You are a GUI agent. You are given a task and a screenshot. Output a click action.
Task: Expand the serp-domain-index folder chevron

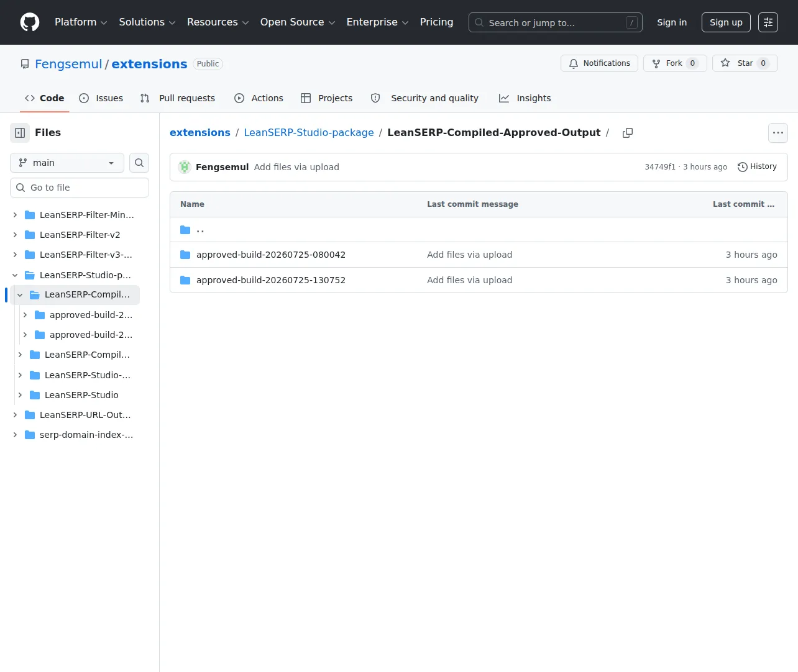(15, 435)
